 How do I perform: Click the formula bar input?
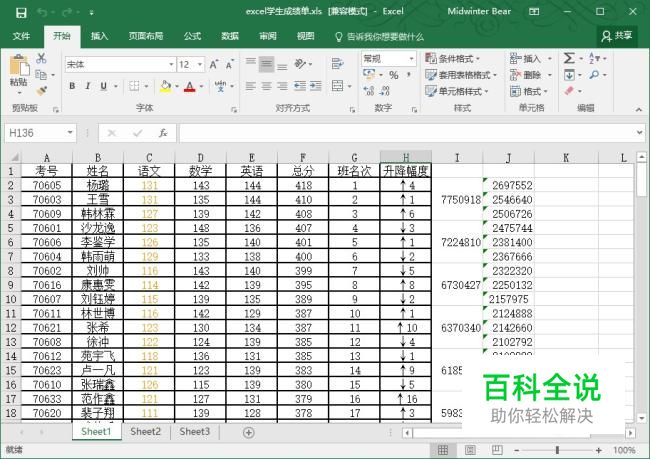(406, 133)
